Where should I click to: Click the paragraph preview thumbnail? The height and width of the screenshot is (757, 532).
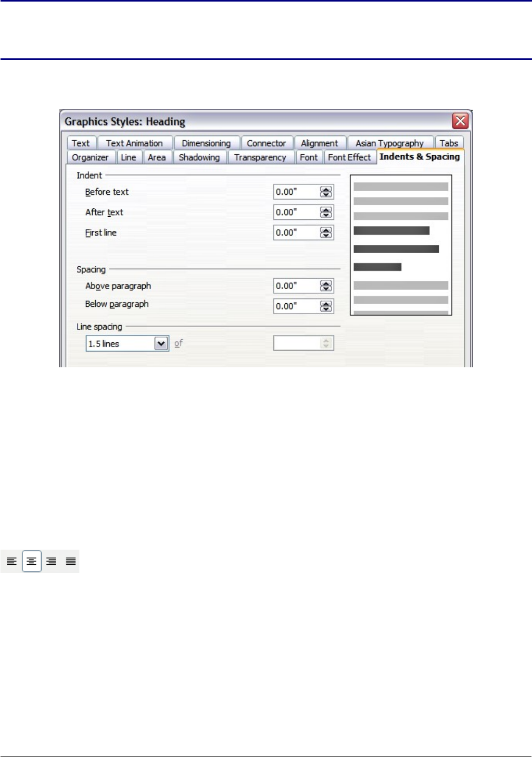click(401, 245)
